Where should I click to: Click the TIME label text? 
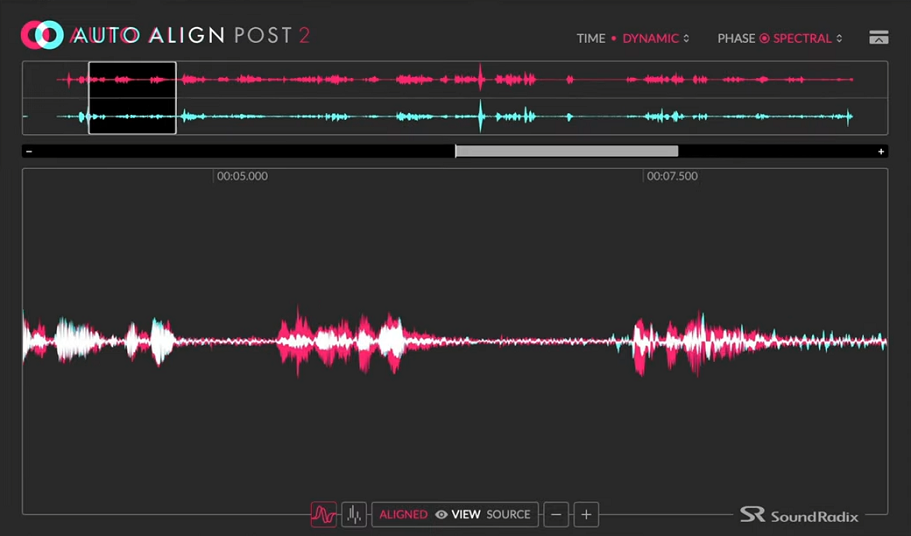591,38
